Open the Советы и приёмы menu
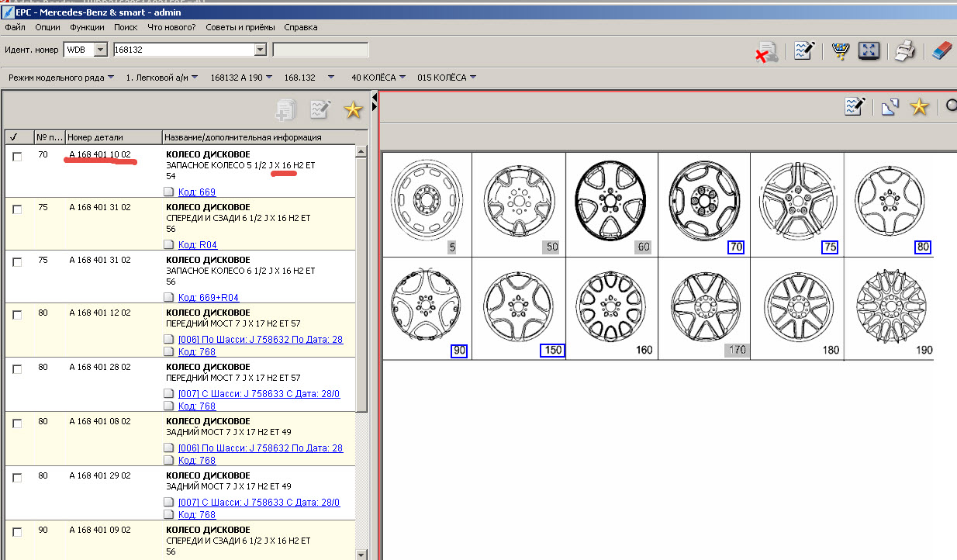The image size is (957, 560). pyautogui.click(x=240, y=27)
